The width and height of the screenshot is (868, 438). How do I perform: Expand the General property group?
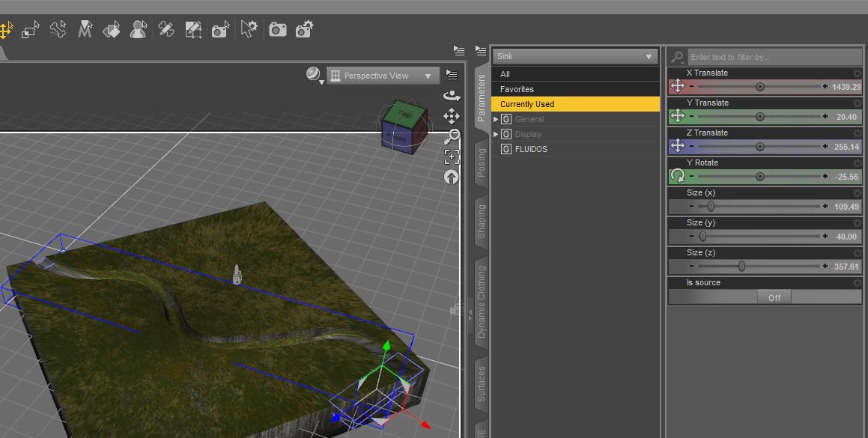[x=496, y=119]
